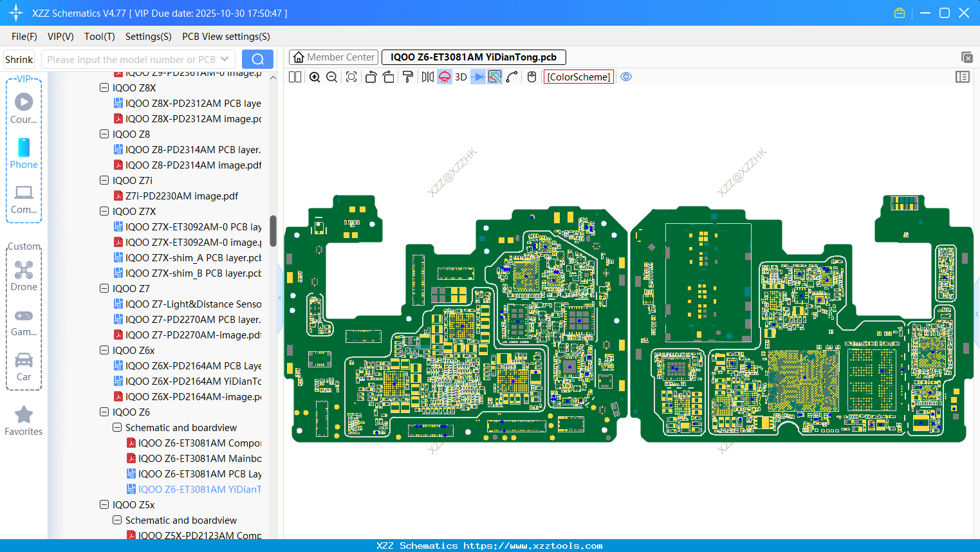Open IQOO Z8X-PD2312AM PCB layer file
This screenshot has width=980, height=552.
click(x=187, y=103)
